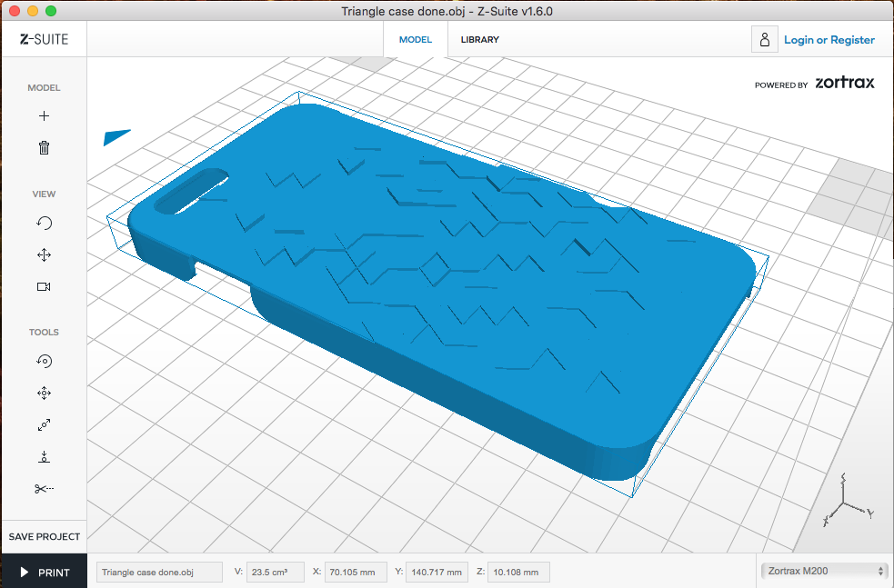Open the camera view icon
This screenshot has width=894, height=588.
click(44, 286)
